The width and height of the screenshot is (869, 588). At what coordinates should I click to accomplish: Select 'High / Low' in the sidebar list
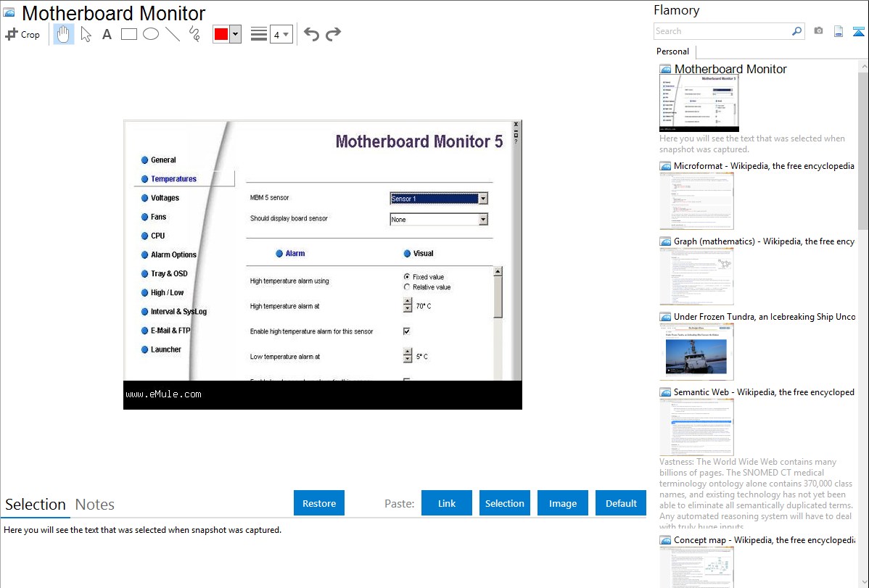pos(162,293)
